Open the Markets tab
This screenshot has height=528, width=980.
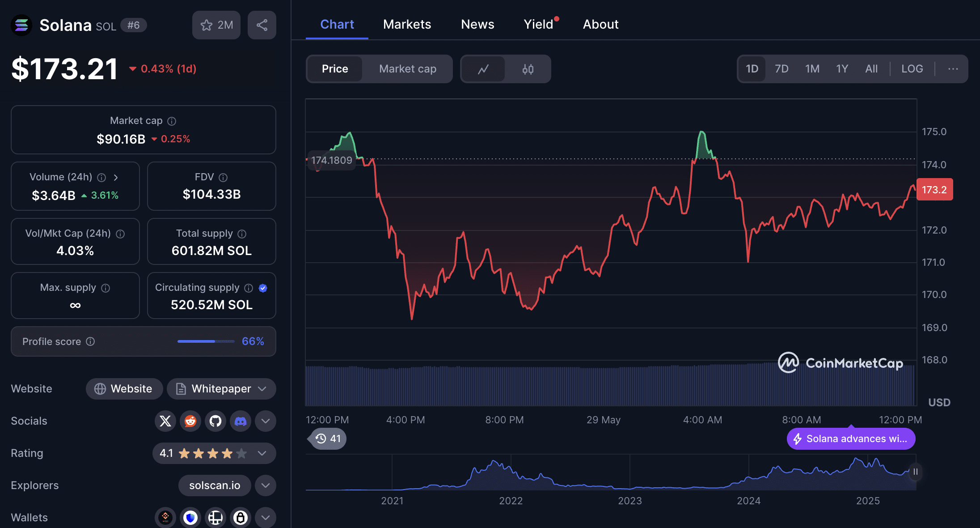pyautogui.click(x=407, y=24)
